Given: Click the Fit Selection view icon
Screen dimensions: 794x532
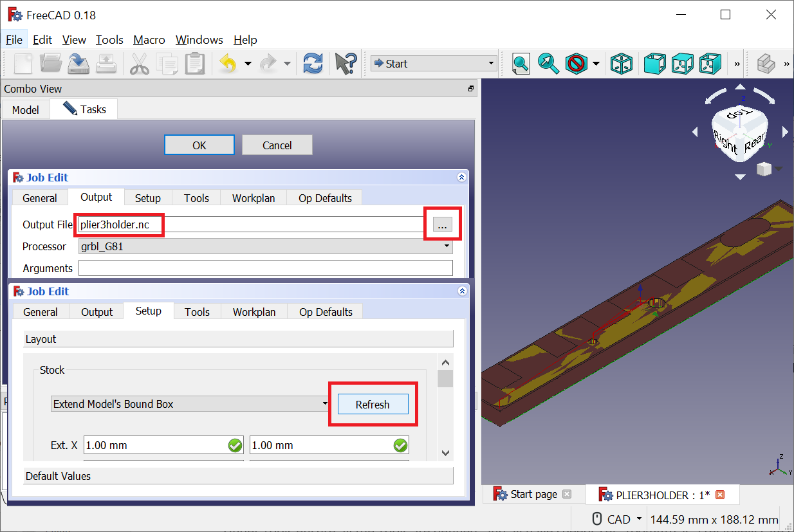Looking at the screenshot, I should click(x=548, y=64).
